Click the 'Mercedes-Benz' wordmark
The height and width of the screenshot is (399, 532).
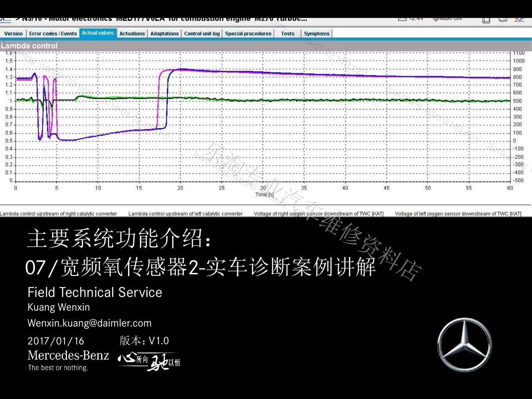point(68,355)
